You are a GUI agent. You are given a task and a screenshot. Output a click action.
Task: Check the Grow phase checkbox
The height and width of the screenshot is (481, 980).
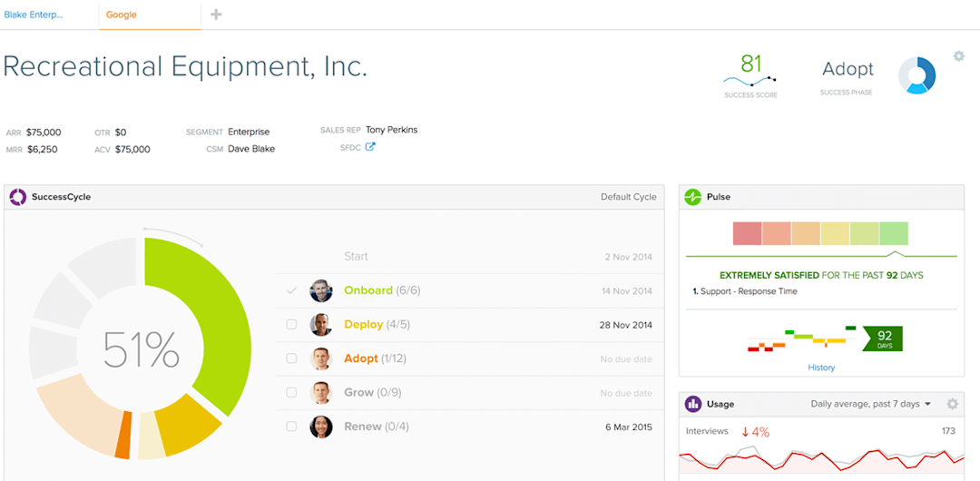point(291,393)
